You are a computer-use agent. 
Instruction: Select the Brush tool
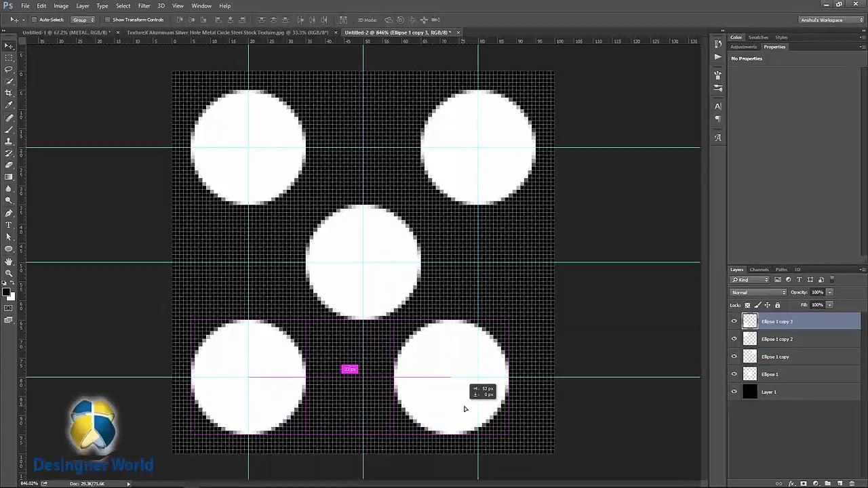pos(9,129)
